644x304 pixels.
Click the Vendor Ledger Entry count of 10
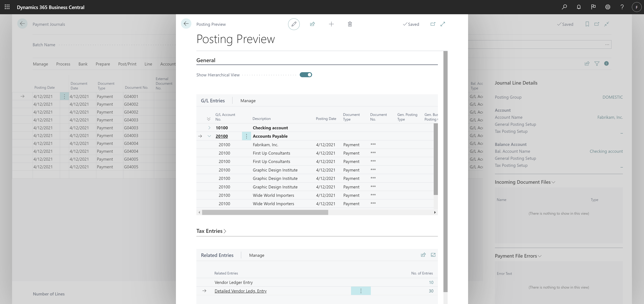[x=431, y=283]
